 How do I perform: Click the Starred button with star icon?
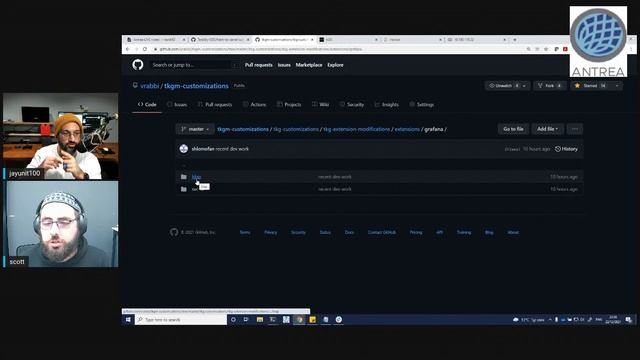[591, 86]
